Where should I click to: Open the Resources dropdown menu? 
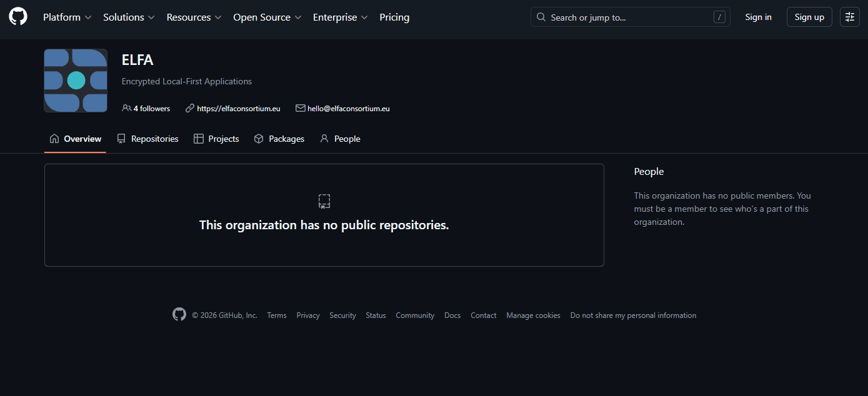(194, 17)
